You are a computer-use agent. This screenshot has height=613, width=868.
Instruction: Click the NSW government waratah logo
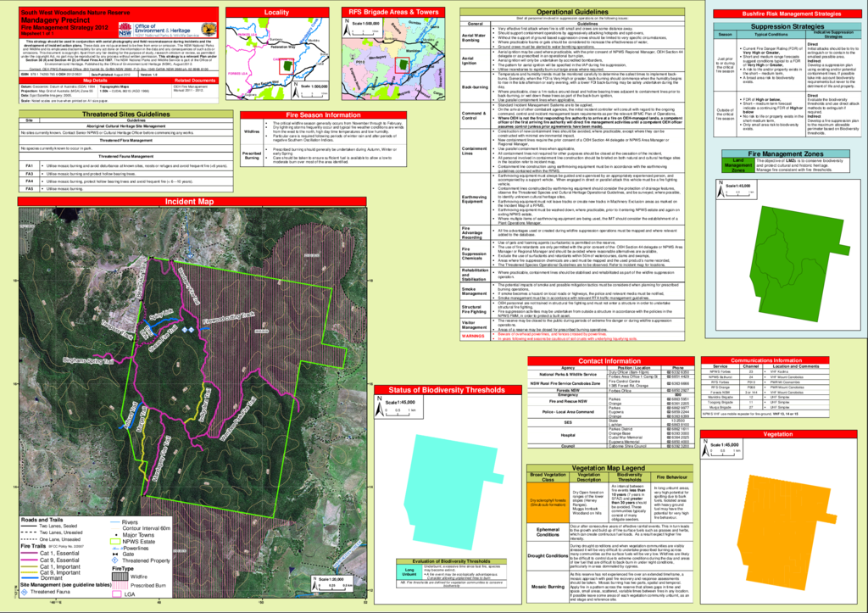[125, 30]
